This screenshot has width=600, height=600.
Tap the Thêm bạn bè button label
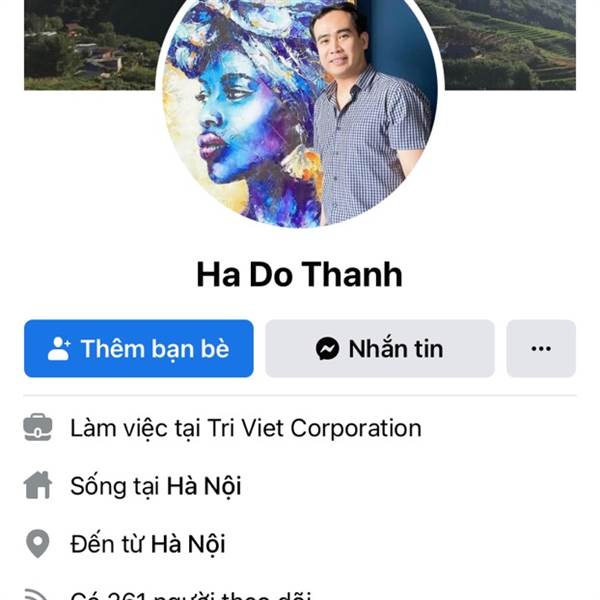[155, 349]
